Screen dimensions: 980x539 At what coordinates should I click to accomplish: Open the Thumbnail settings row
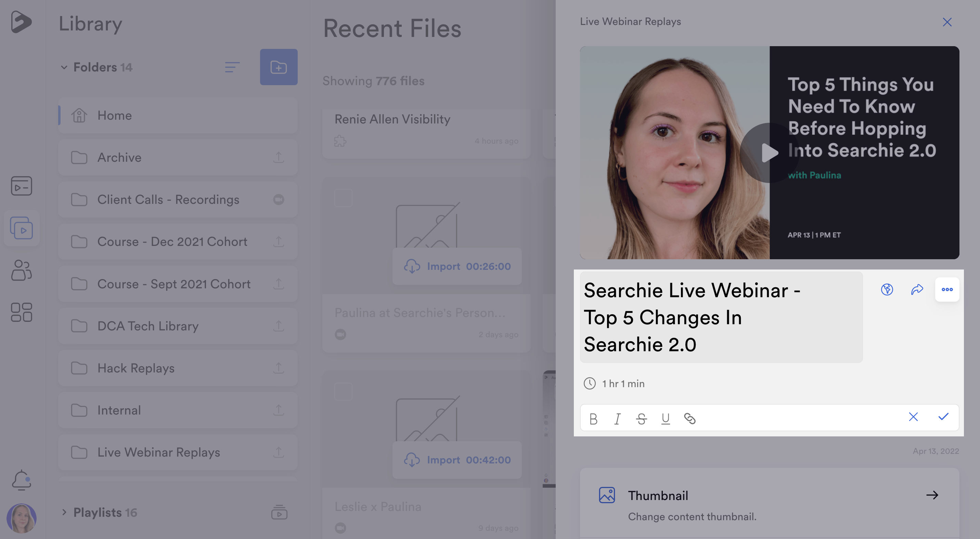coord(769,503)
